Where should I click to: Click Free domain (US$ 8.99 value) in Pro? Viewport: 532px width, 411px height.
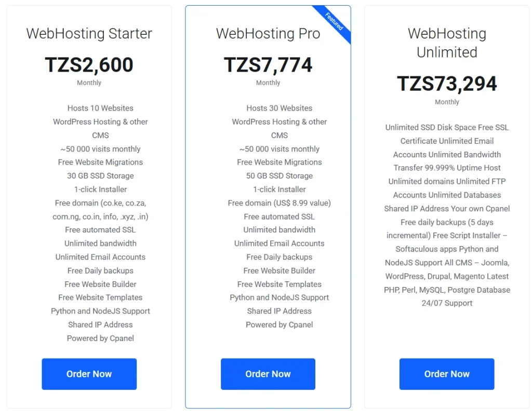click(x=279, y=203)
